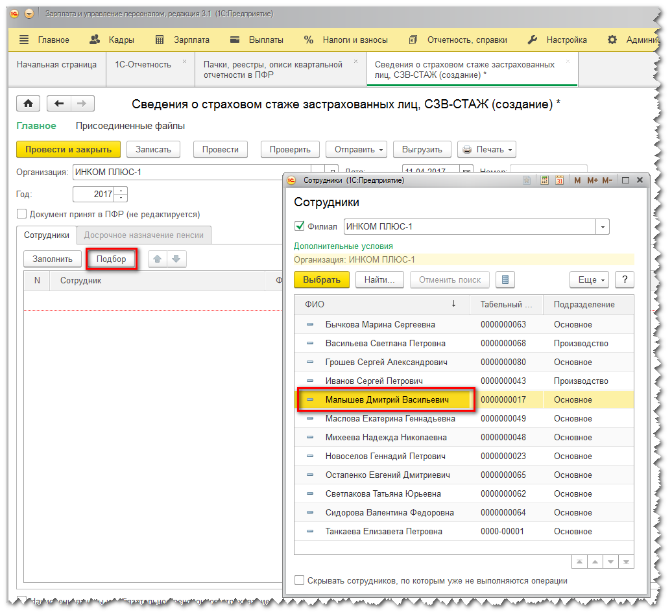
Task: Click the Организация input field
Action: click(192, 172)
